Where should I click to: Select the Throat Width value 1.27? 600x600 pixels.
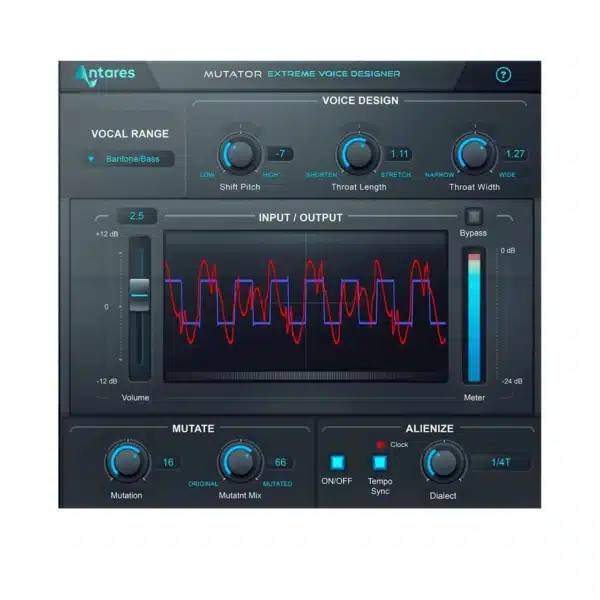515,154
